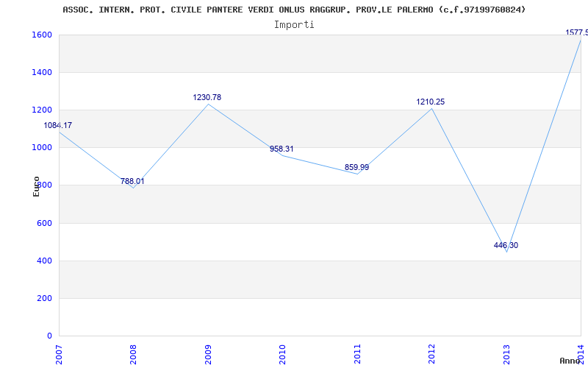This screenshot has height=368, width=588.
Task: Select the 200 y-axis tick label
Action: click(x=44, y=299)
